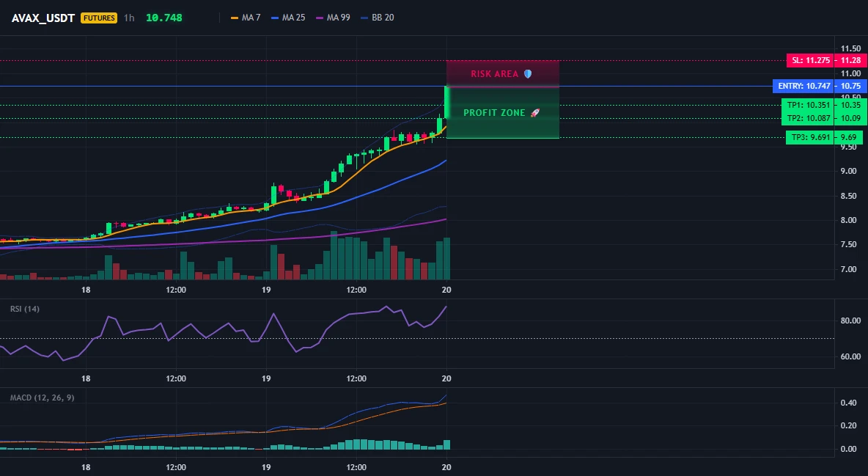
Task: Click the rocket icon in PROFIT ZONE
Action: coord(534,112)
